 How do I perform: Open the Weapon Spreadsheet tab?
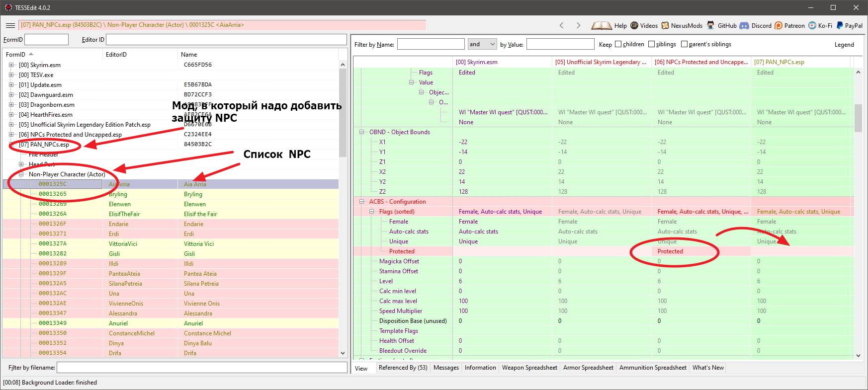pos(529,368)
